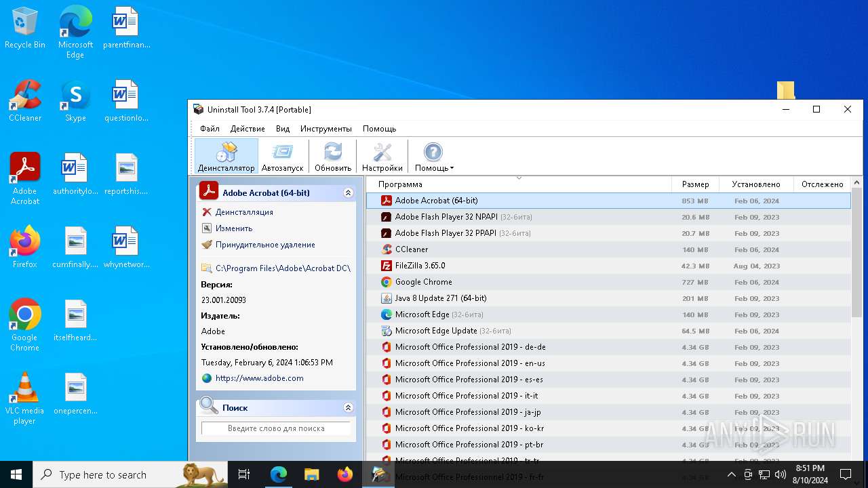Open Task View from taskbar
Screen dimensions: 868x488
pyautogui.click(x=244, y=474)
